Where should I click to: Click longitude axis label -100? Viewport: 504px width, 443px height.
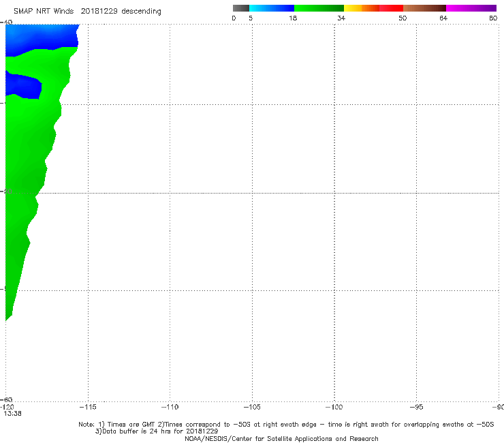(334, 407)
